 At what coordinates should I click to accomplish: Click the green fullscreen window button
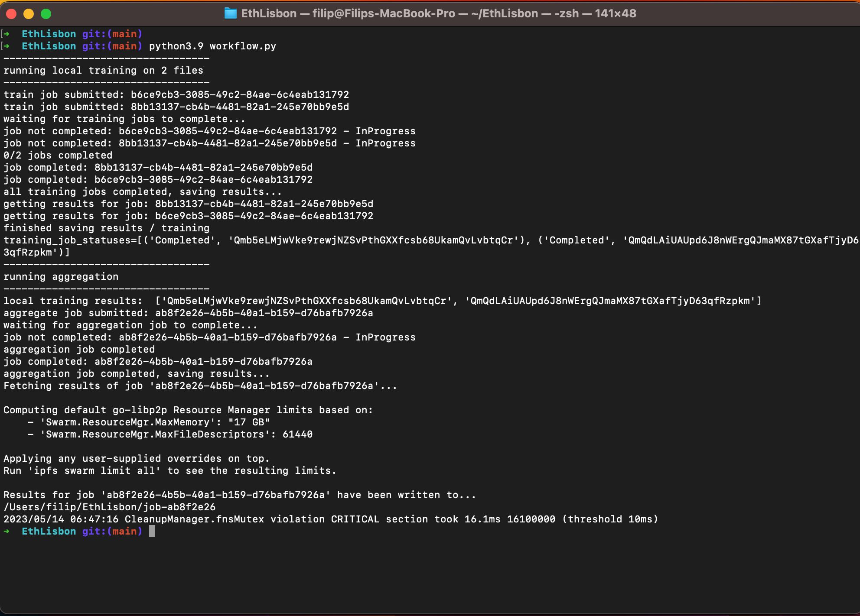pos(46,14)
